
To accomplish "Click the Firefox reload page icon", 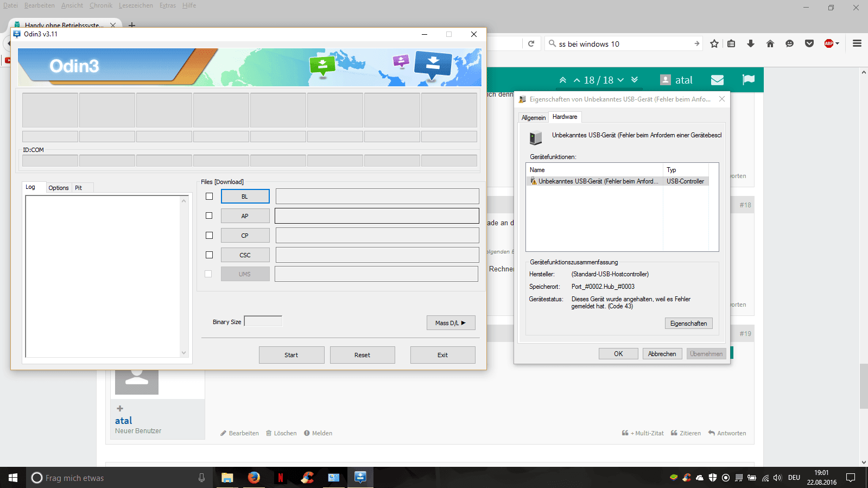I will click(x=531, y=44).
